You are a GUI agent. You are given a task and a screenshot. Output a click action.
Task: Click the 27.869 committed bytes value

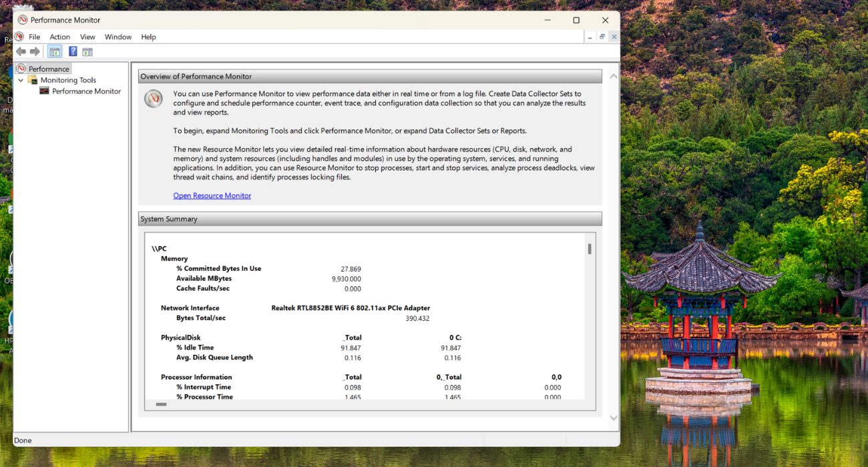click(x=351, y=269)
